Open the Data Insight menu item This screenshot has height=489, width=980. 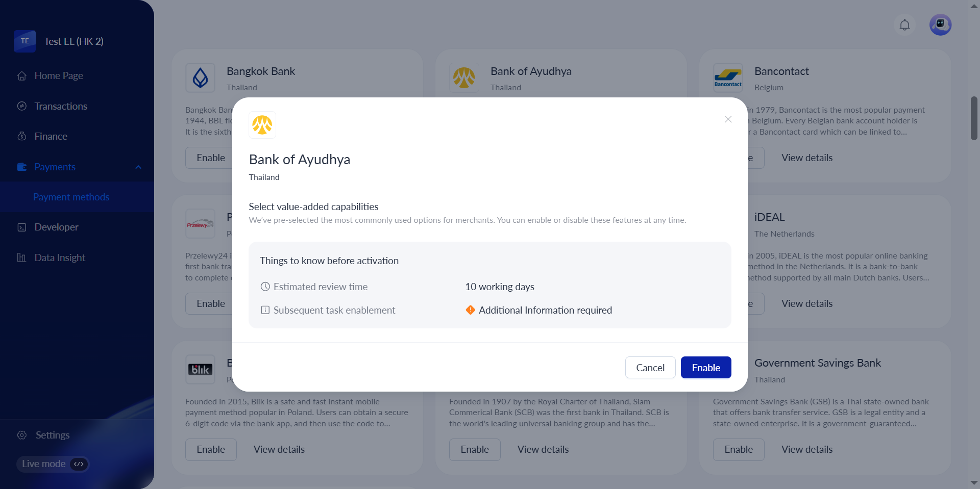[60, 258]
